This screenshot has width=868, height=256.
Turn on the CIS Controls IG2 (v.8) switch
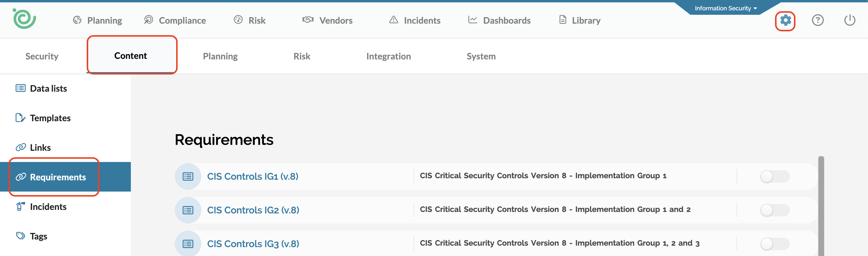[x=774, y=210]
